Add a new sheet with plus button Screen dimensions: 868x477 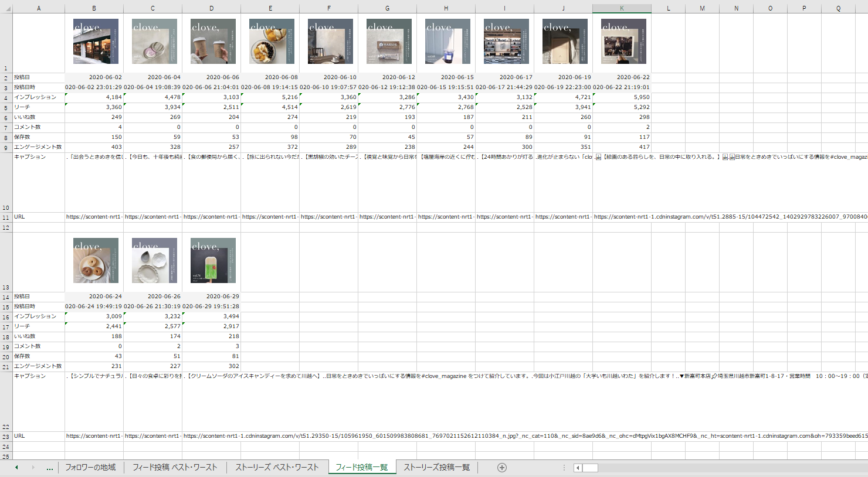[x=501, y=468]
